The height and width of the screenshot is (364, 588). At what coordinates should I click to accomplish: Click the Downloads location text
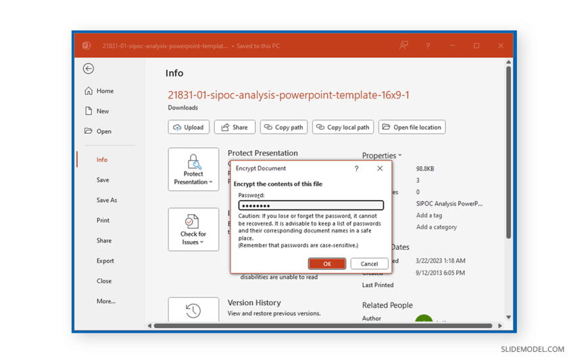[182, 107]
